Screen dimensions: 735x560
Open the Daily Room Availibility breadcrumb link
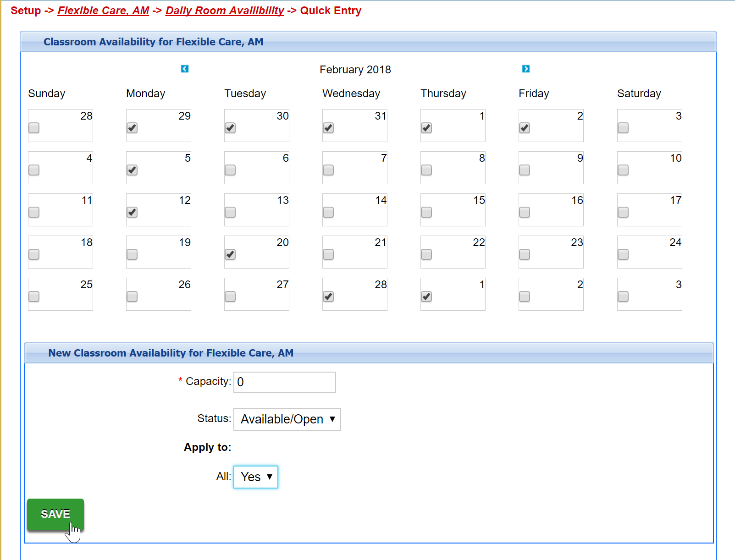(x=225, y=11)
